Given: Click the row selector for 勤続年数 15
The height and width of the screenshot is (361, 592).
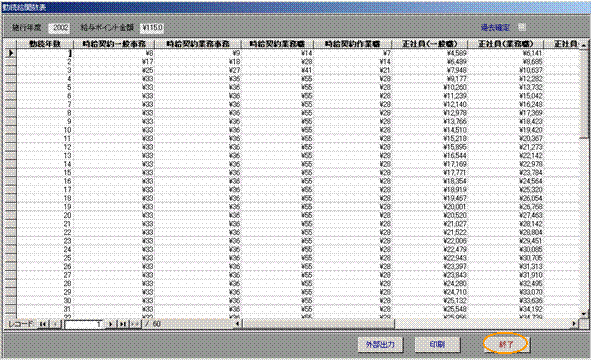Looking at the screenshot, I should coord(10,173).
